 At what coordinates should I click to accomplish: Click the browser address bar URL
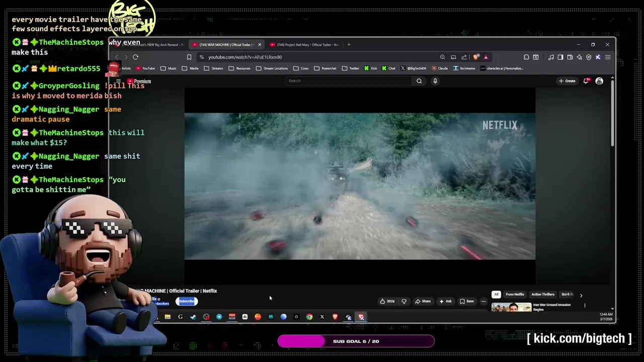245,57
